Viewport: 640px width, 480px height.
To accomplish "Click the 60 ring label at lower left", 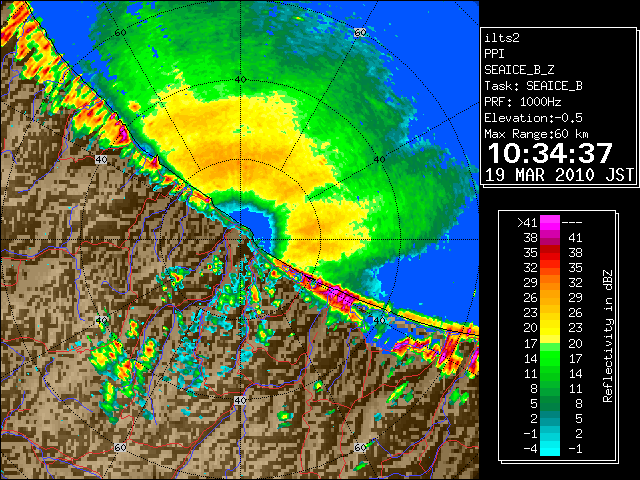I will 120,448.
